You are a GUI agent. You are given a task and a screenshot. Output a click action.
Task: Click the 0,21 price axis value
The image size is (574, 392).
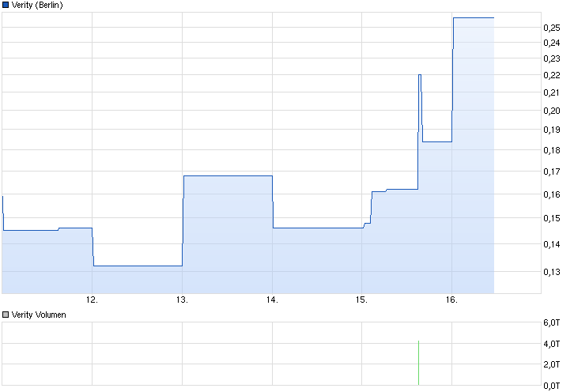click(x=552, y=92)
